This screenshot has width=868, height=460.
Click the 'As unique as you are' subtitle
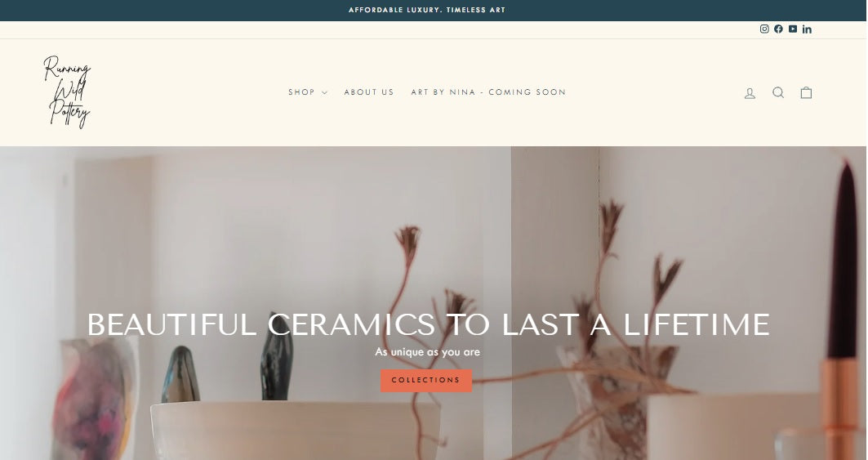[x=427, y=352]
